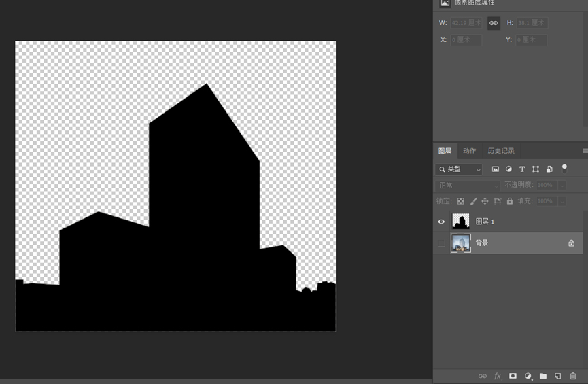Viewport: 588px width, 384px height.
Task: Select the 背景 layer name
Action: coord(482,243)
